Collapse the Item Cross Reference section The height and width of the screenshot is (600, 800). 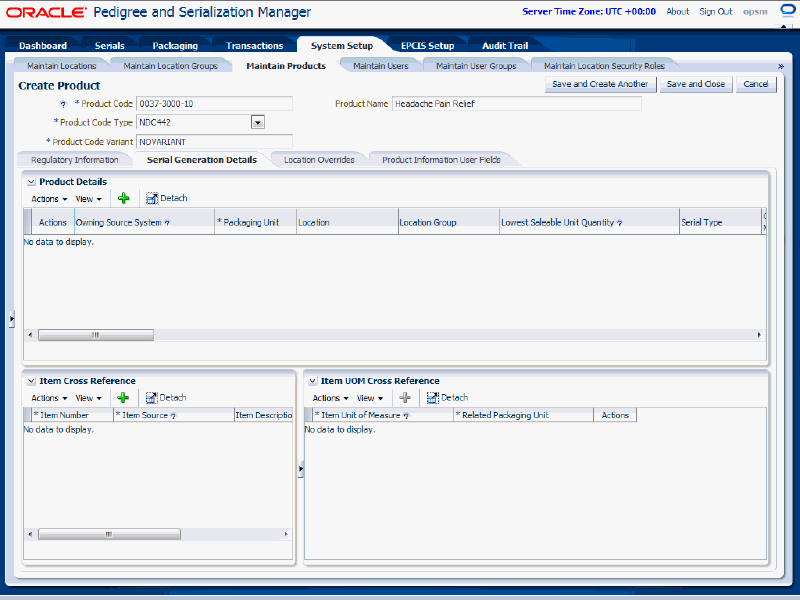[31, 381]
